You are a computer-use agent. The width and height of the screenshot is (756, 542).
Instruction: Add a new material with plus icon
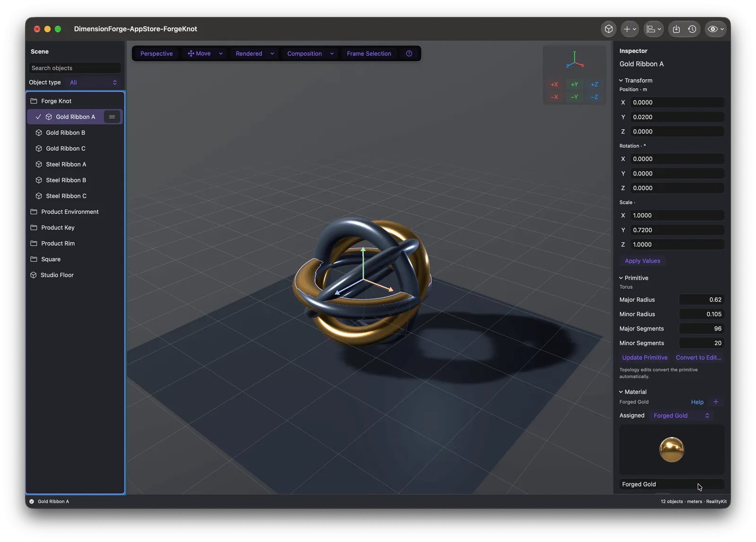[716, 402]
